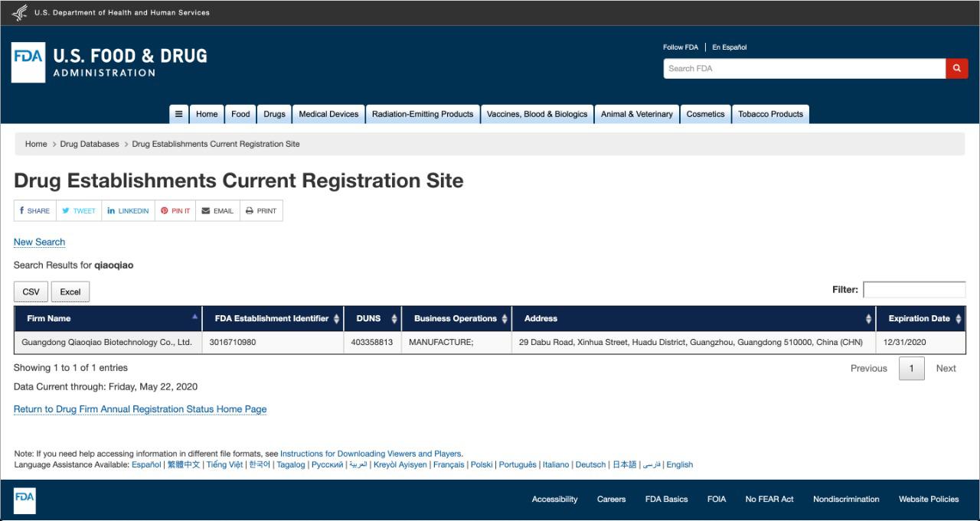Click the Filter text box
This screenshot has height=521, width=980.
click(914, 290)
